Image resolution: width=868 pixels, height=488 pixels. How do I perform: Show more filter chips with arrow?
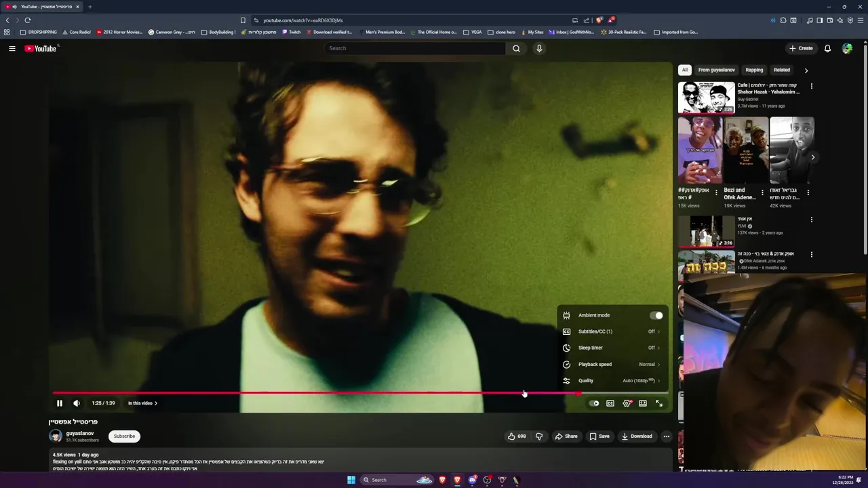point(806,70)
